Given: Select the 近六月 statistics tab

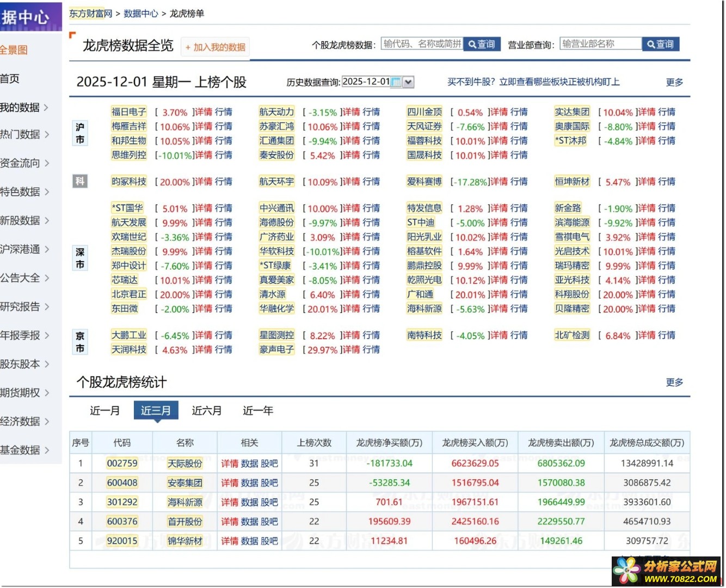Looking at the screenshot, I should 207,411.
